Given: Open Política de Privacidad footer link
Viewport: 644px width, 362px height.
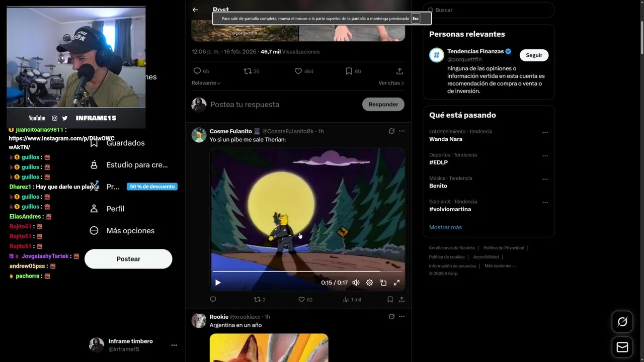Looking at the screenshot, I should click(x=504, y=248).
